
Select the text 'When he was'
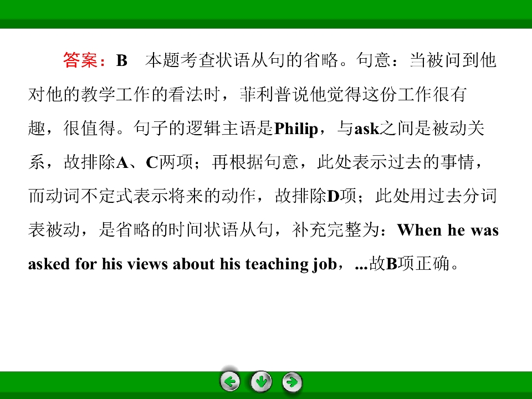point(448,230)
